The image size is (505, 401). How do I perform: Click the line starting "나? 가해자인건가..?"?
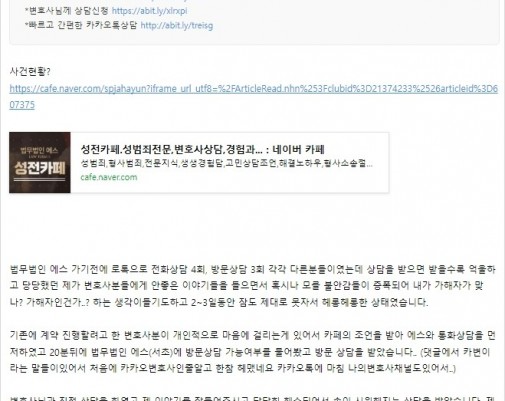tap(219, 302)
